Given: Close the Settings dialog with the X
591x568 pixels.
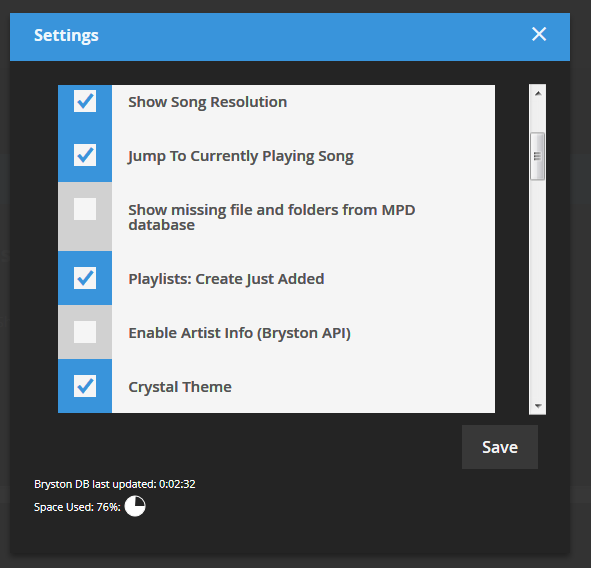Looking at the screenshot, I should (539, 34).
